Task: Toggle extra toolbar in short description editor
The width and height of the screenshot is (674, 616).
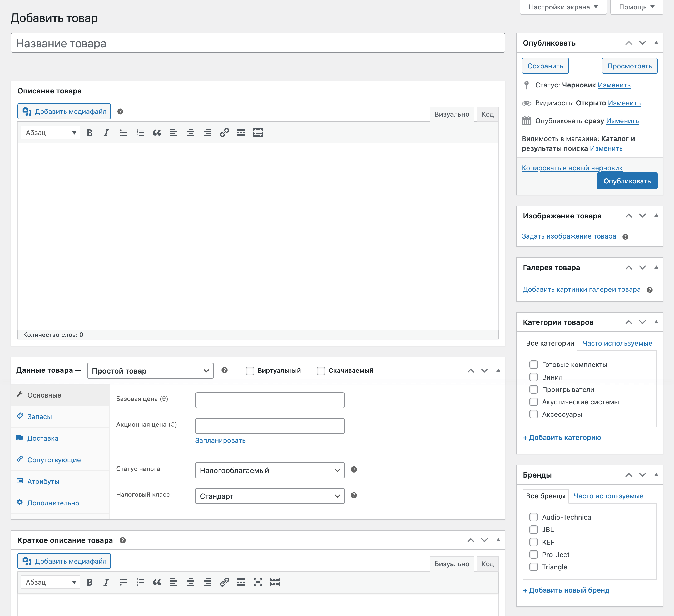Action: point(275,582)
